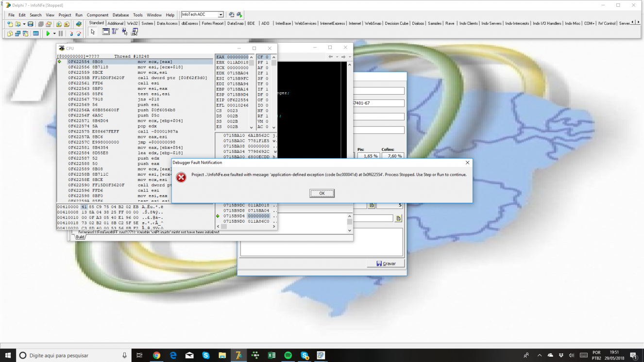644x362 pixels.
Task: Expand the dropdown arrow beside Open icon
Action: [24, 24]
